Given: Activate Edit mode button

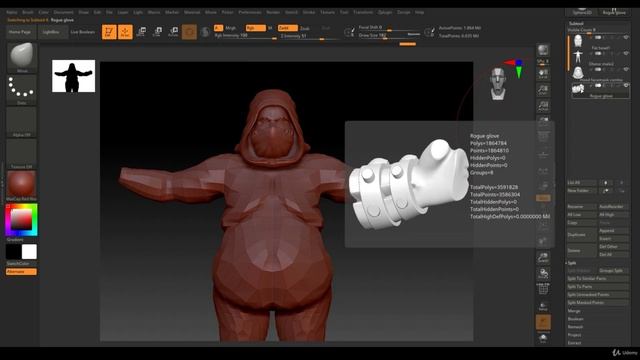Looking at the screenshot, I should pyautogui.click(x=109, y=31).
